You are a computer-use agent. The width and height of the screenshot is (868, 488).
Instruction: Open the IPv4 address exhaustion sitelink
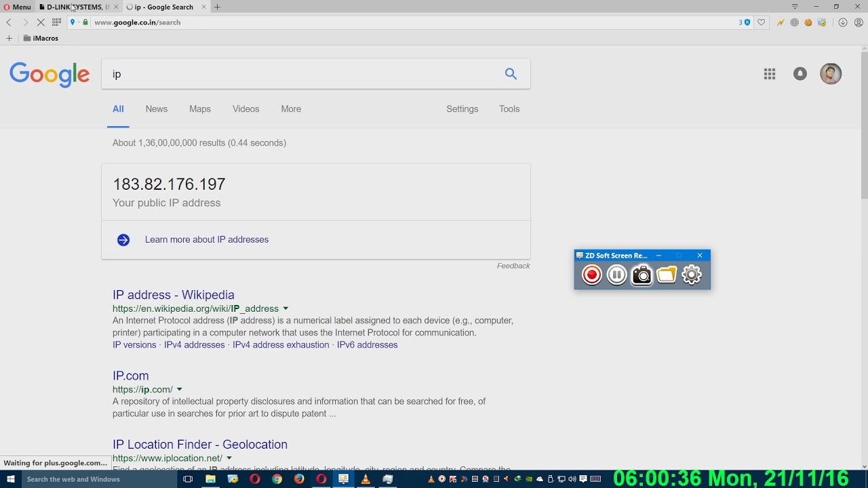click(281, 345)
